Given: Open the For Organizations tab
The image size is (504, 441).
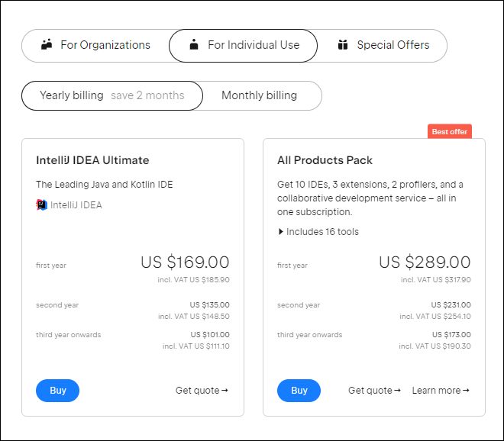Looking at the screenshot, I should (x=95, y=45).
